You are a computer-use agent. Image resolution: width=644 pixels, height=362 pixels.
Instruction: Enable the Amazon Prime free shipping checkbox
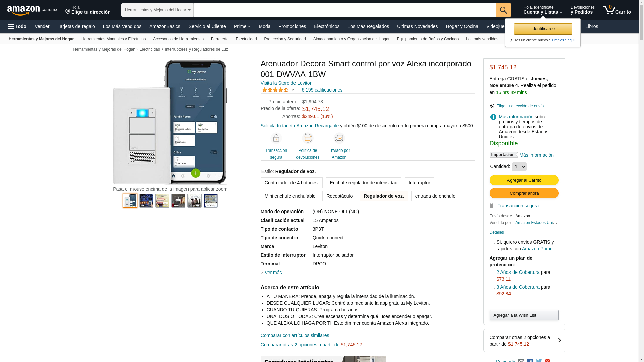[493, 242]
